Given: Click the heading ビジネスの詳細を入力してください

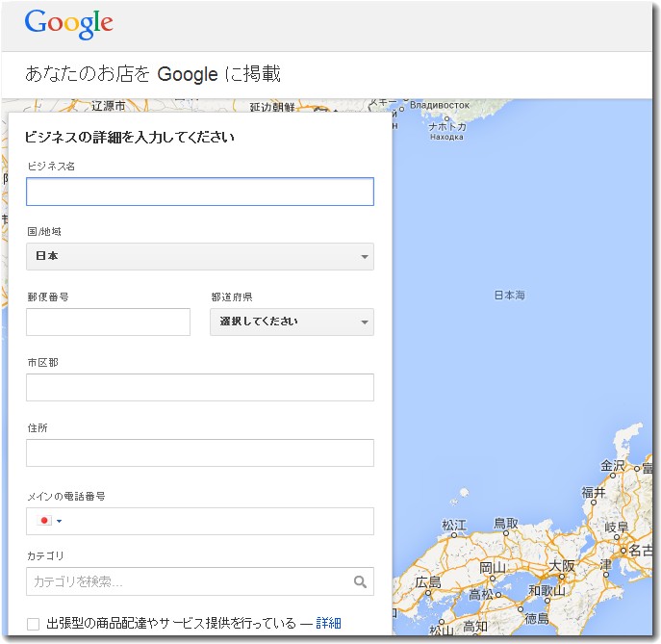Looking at the screenshot, I should [130, 137].
